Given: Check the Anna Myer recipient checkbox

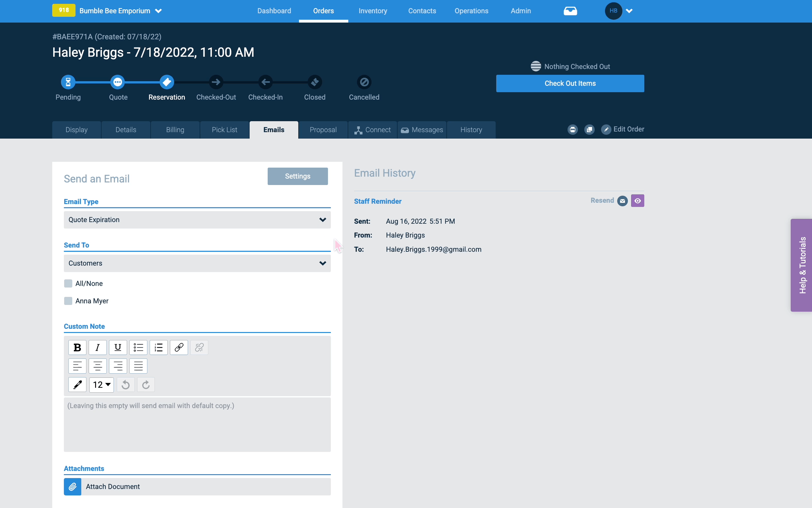Looking at the screenshot, I should [68, 301].
